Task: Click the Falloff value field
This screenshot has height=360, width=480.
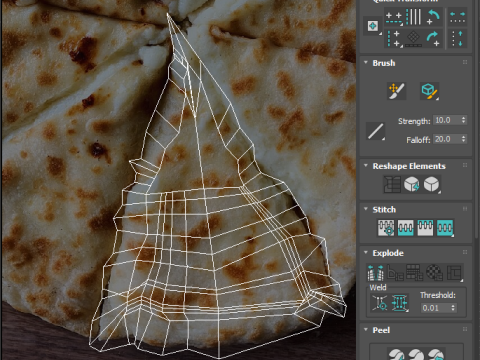Action: click(447, 139)
